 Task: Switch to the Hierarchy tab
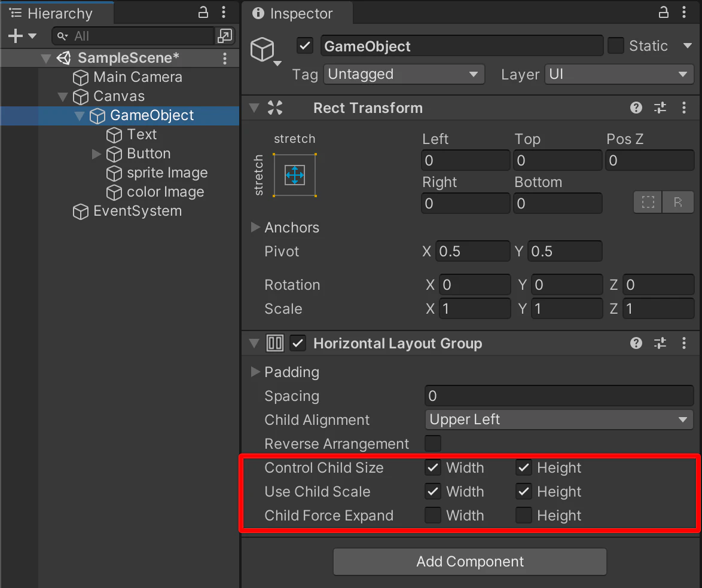57,13
